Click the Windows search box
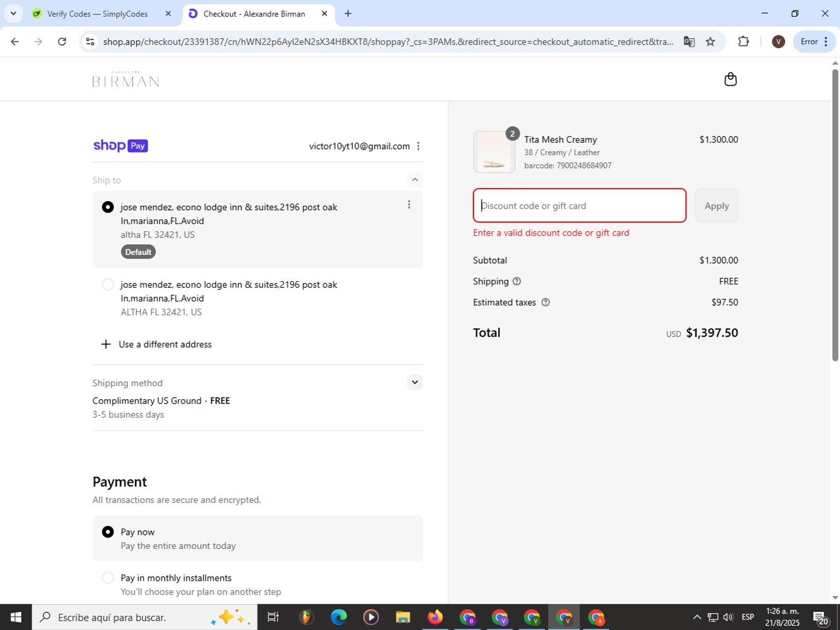This screenshot has height=630, width=840. pyautogui.click(x=144, y=617)
